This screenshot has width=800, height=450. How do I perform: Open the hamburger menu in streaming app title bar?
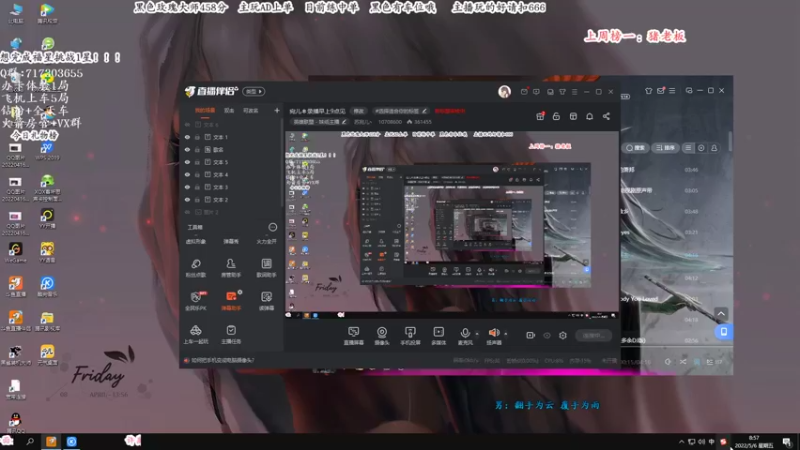574,92
